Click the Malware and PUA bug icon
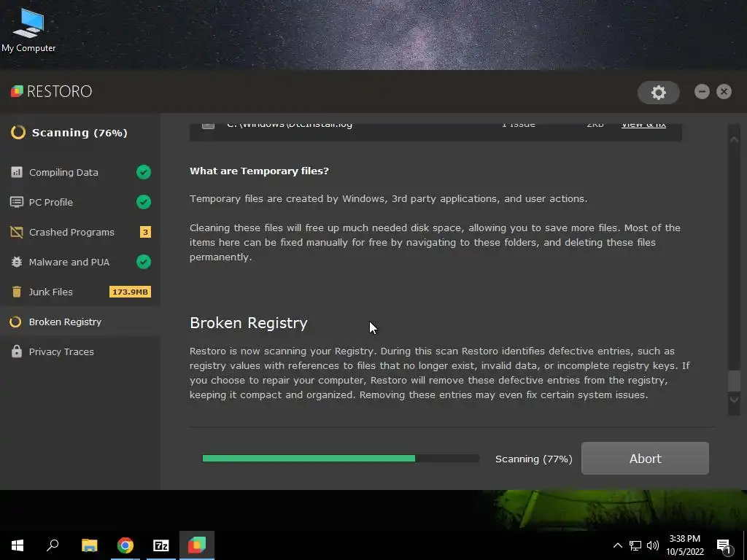This screenshot has width=747, height=560. coord(17,262)
